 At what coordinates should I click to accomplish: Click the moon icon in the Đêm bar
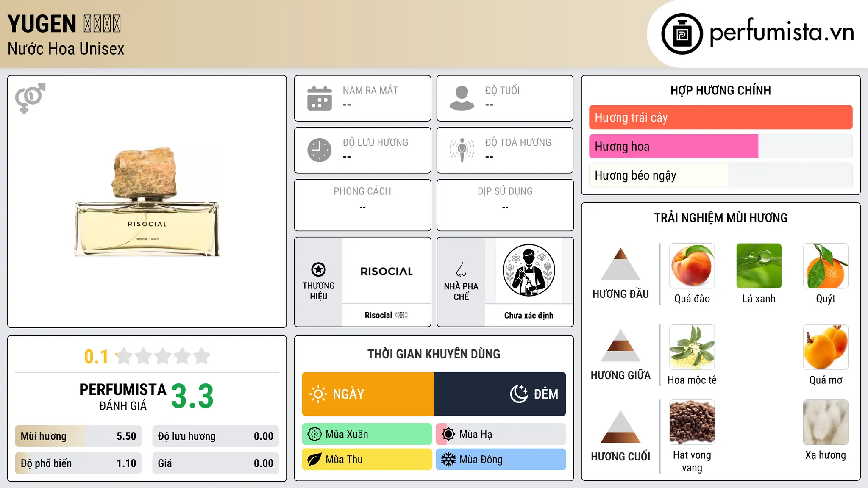point(519,394)
